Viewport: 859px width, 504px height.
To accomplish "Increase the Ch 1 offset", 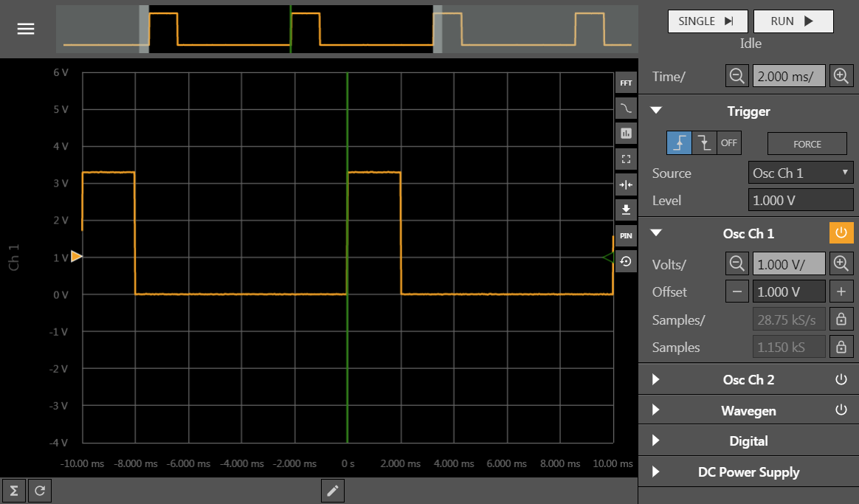I will coord(841,291).
